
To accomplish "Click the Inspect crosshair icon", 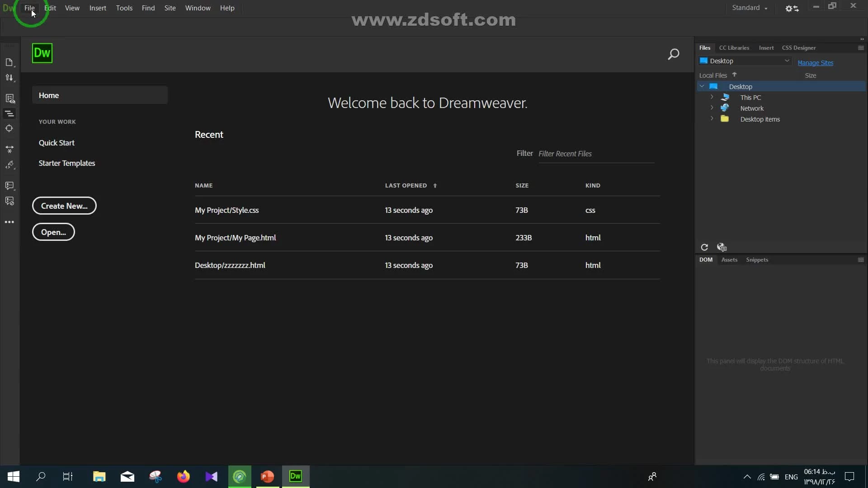I will click(9, 128).
